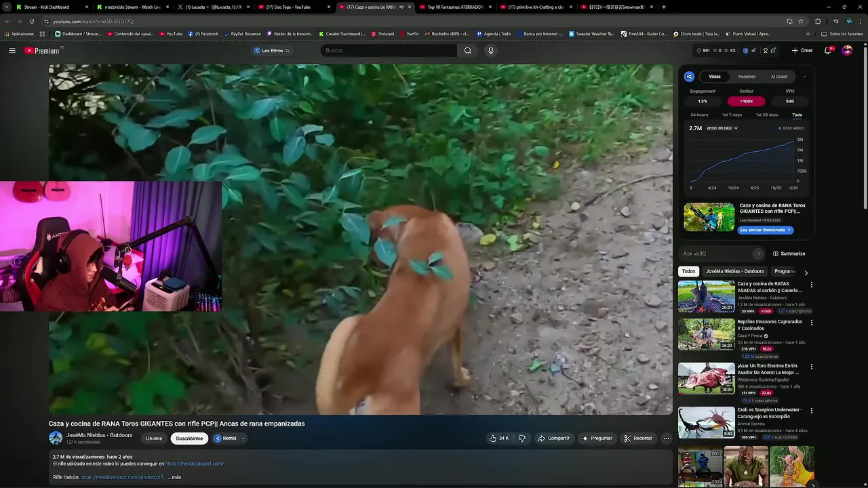Image resolution: width=868 pixels, height=488 pixels.
Task: Click the Crear create button
Action: click(x=802, y=50)
